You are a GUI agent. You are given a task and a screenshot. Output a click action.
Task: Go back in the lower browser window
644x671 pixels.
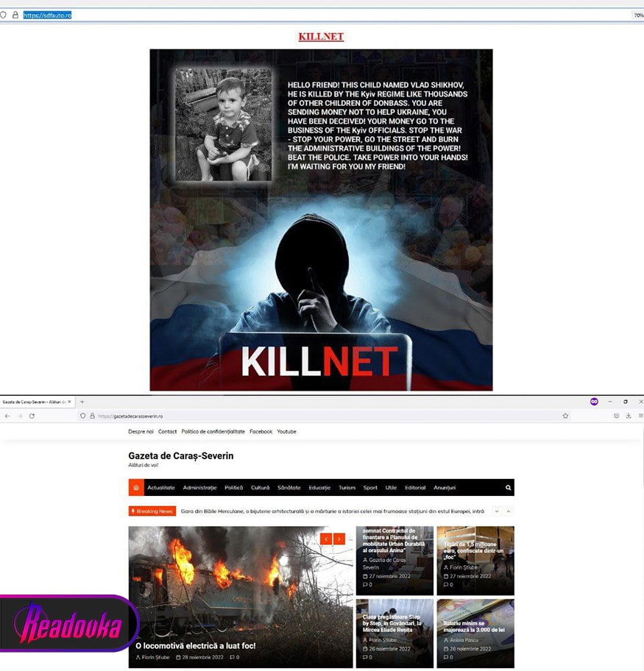(x=7, y=416)
